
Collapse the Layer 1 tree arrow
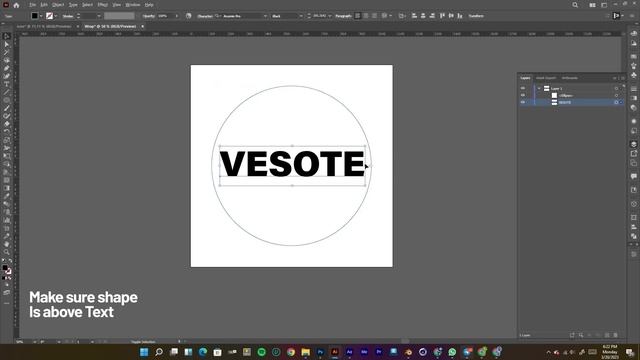pyautogui.click(x=539, y=88)
